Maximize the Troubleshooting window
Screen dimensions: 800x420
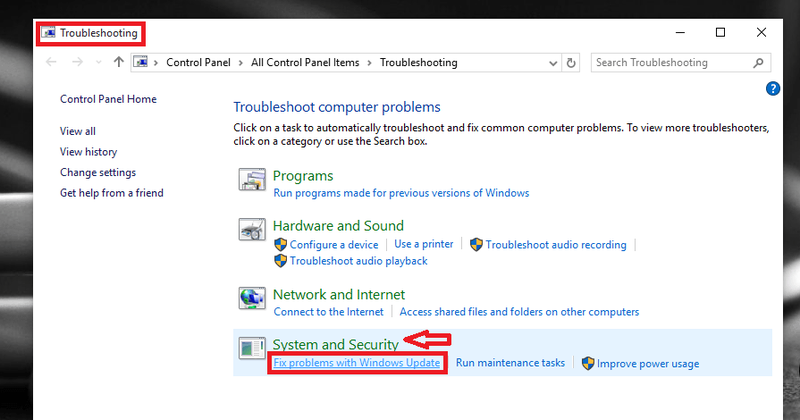720,33
